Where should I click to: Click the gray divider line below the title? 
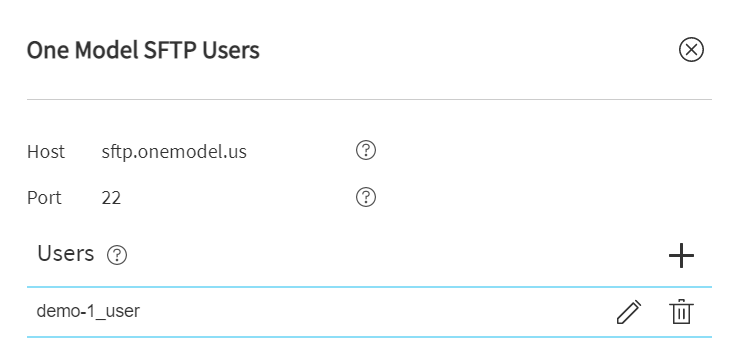(x=370, y=99)
